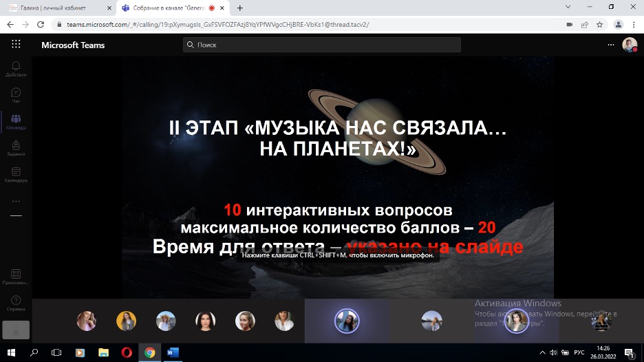Open the app launcher grid icon
644x362 pixels.
(16, 44)
